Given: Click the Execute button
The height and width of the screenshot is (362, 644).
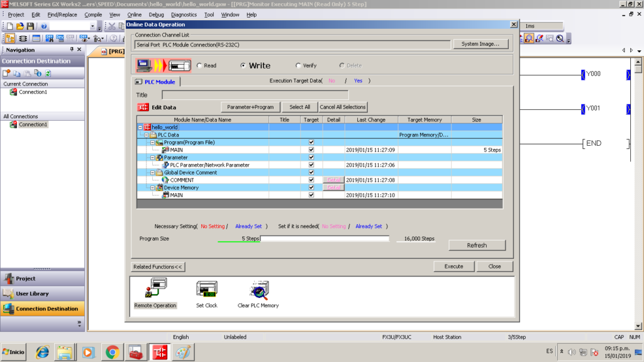Looking at the screenshot, I should (454, 266).
